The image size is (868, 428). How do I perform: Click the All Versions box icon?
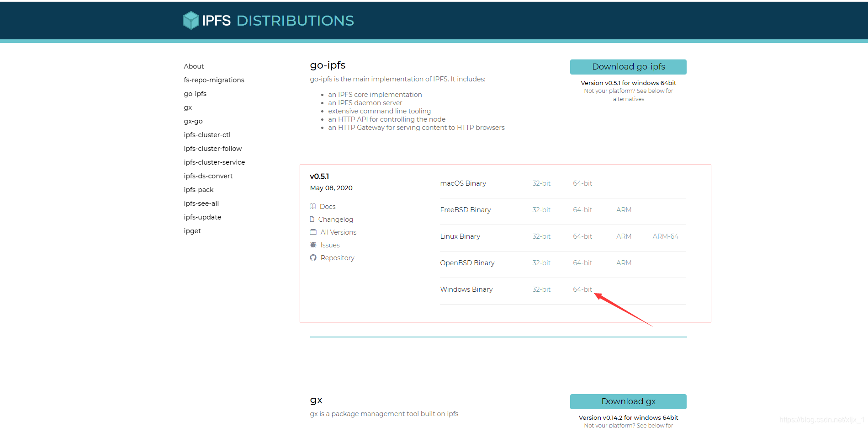point(313,232)
